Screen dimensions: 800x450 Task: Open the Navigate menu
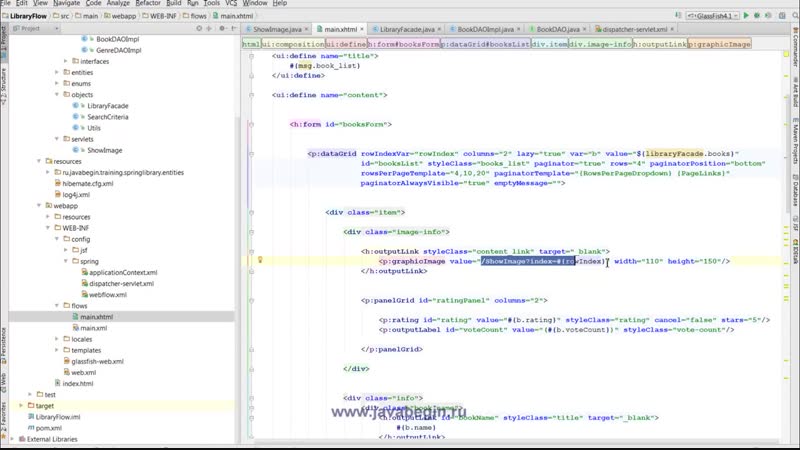(66, 3)
